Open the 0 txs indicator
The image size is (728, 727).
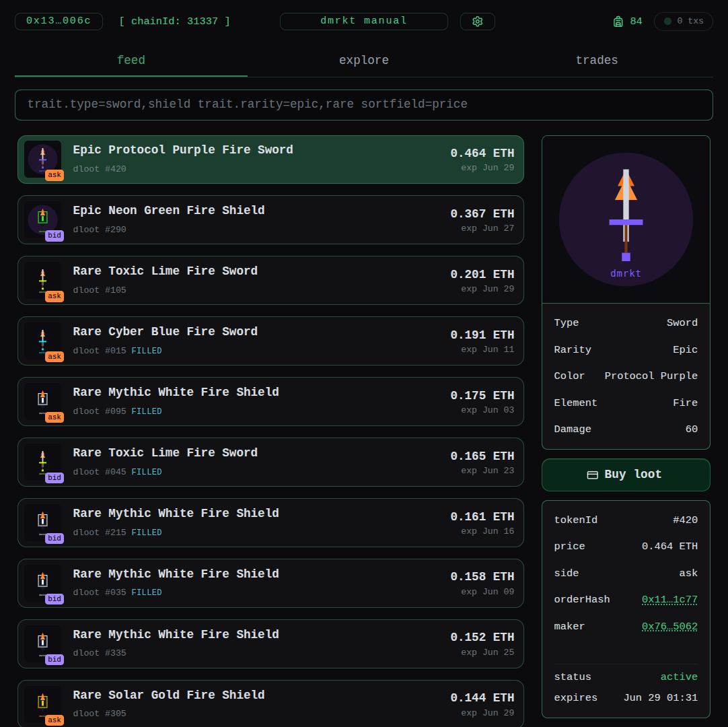click(683, 22)
